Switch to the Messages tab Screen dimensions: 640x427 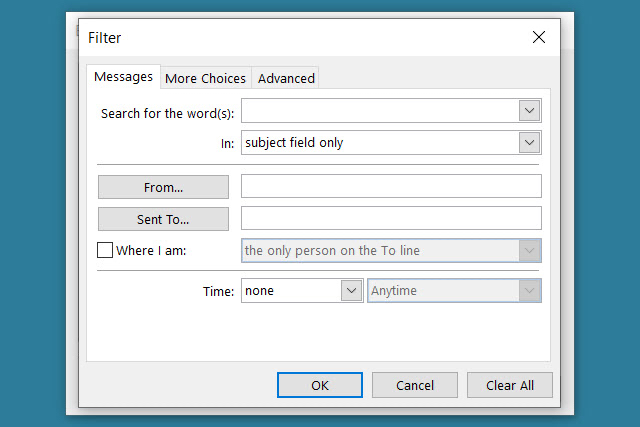tap(123, 77)
